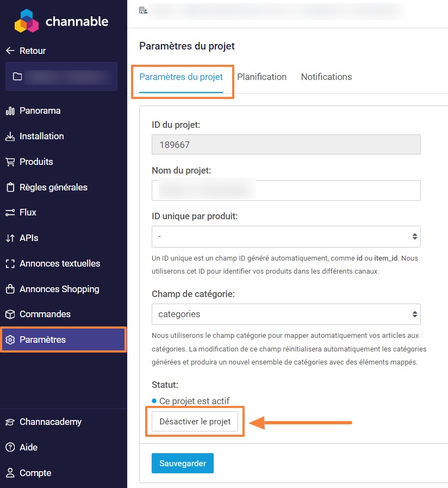The height and width of the screenshot is (488, 448).
Task: Go back using the Retour link
Action: click(26, 51)
